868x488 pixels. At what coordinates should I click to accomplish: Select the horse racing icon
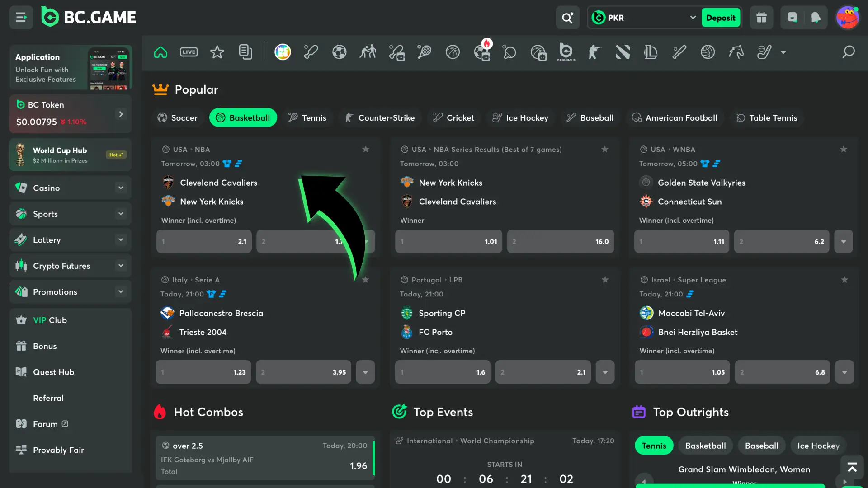click(736, 52)
